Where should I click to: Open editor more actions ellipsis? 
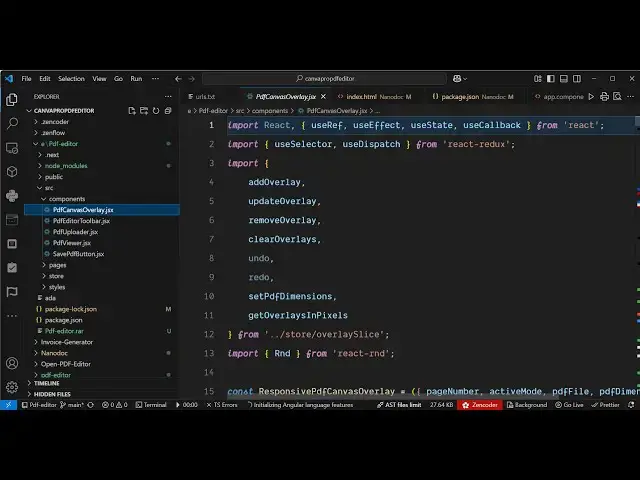coord(631,97)
